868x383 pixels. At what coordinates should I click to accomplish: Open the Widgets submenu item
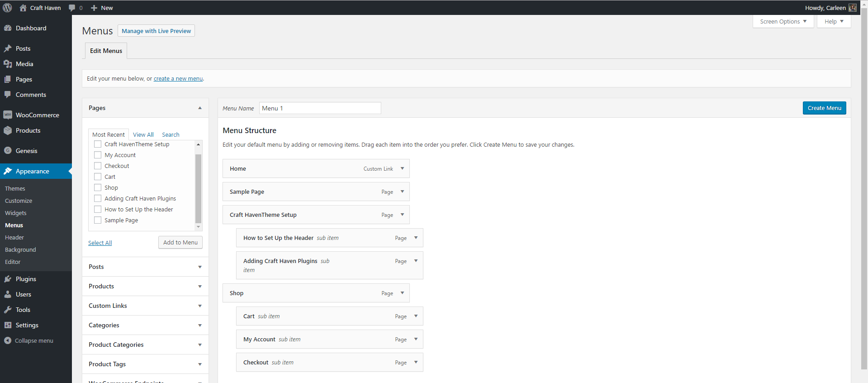[x=16, y=213]
